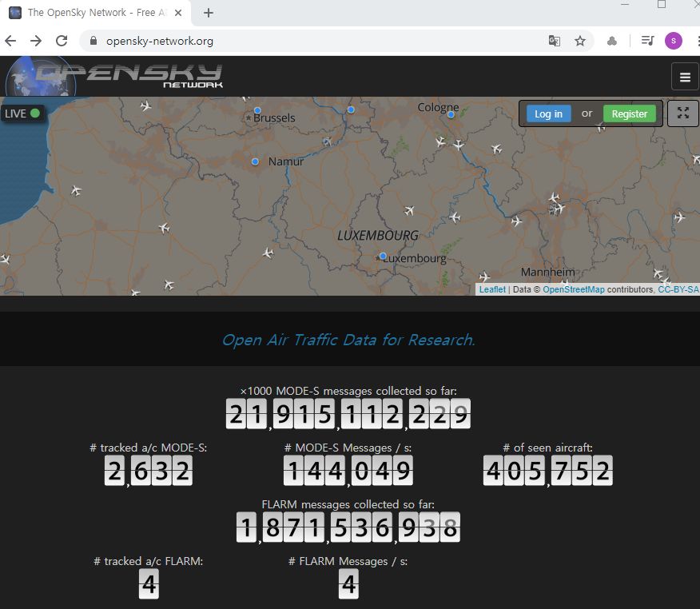700x609 pixels.
Task: Click the blue sensor marker at Brussels
Action: [257, 110]
